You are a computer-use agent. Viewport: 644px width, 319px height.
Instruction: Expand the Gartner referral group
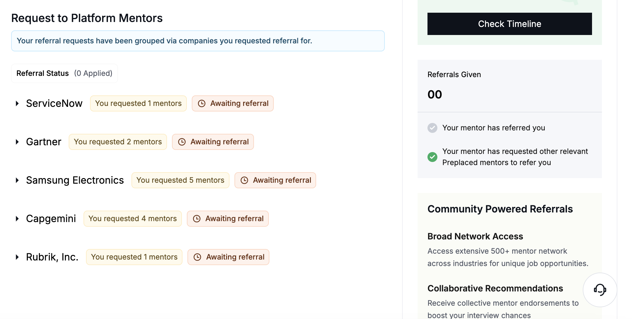17,142
